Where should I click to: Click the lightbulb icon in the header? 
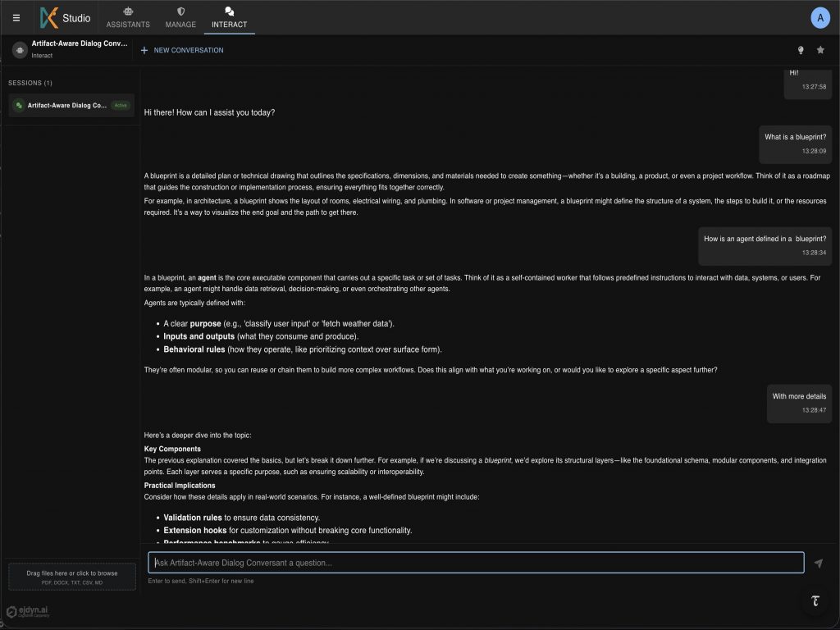click(x=801, y=50)
